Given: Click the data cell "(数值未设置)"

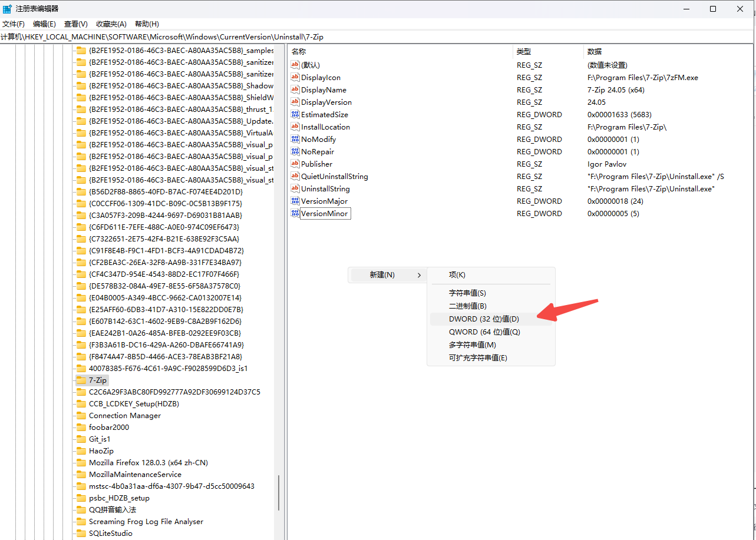Looking at the screenshot, I should (608, 65).
